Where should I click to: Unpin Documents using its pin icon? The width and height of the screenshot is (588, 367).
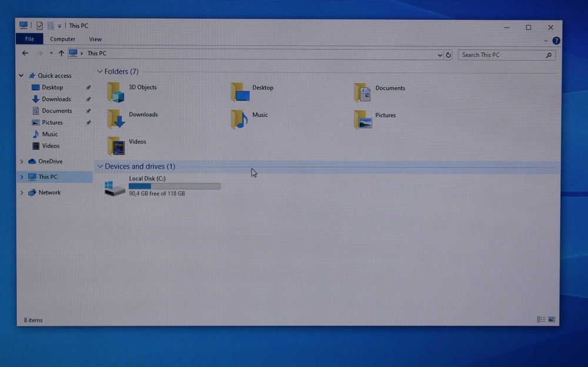click(x=88, y=111)
